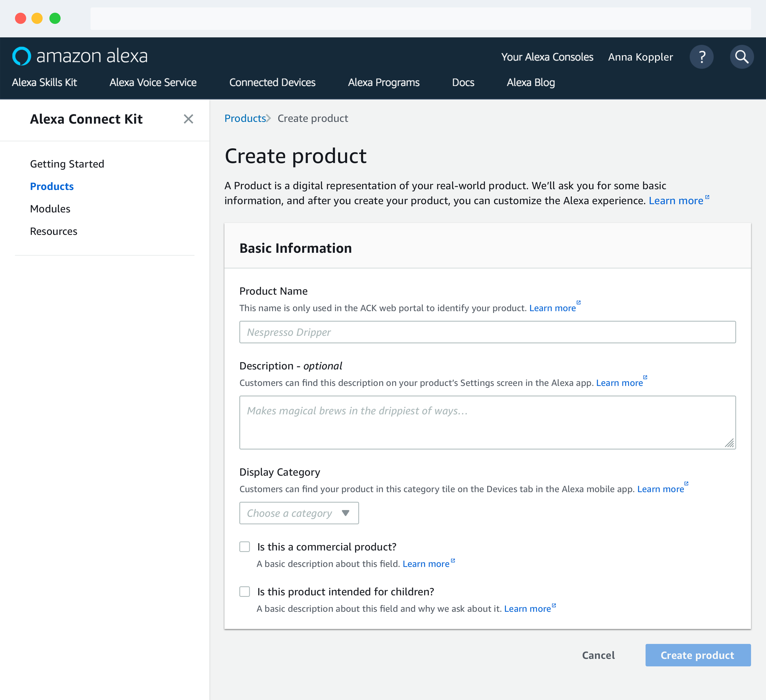This screenshot has width=766, height=700.
Task: Click the Cancel button
Action: 598,655
